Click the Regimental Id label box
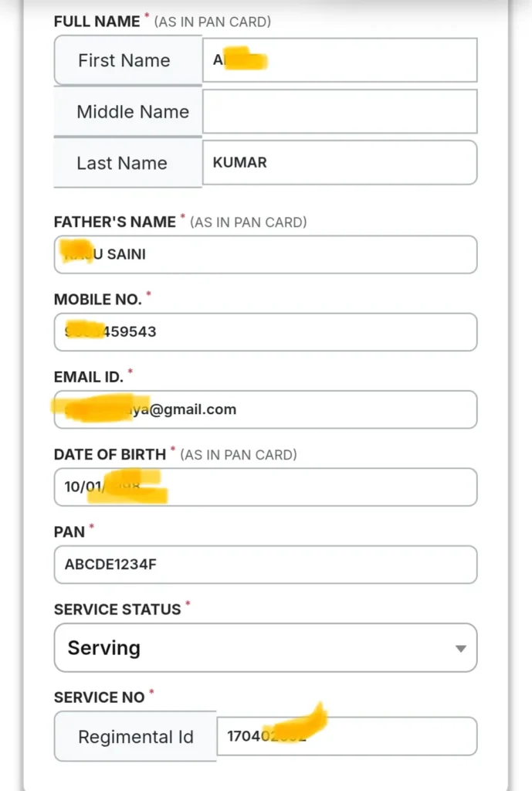 pos(135,737)
